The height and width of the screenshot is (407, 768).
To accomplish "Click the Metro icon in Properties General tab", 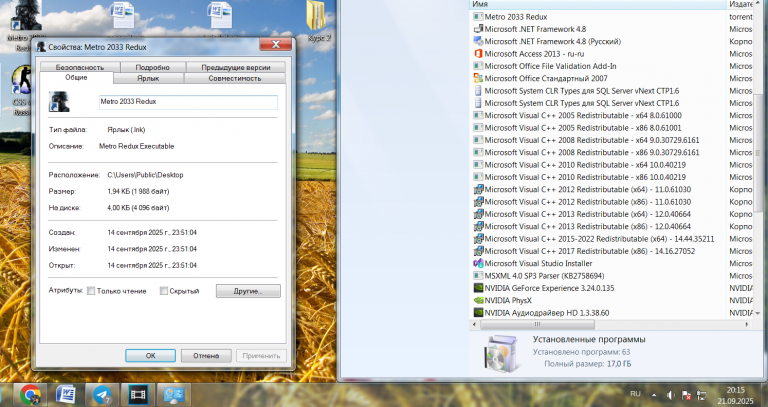I will click(59, 101).
